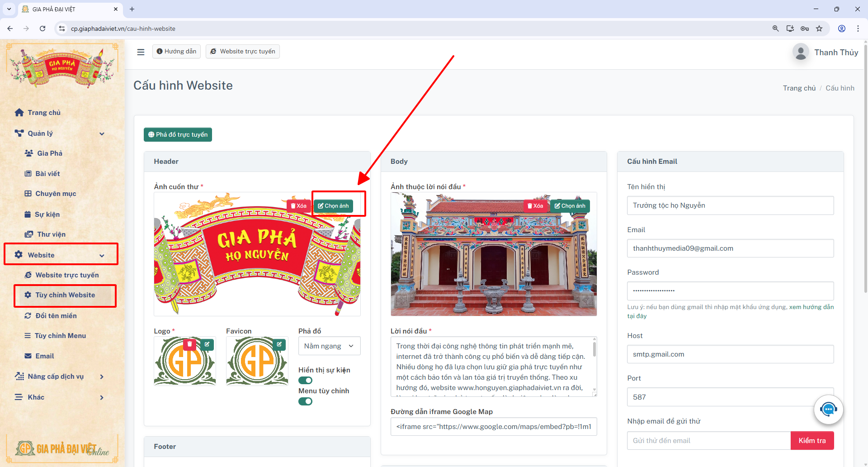Click the hamburger sidebar toggle icon
This screenshot has height=467, width=868.
point(141,52)
